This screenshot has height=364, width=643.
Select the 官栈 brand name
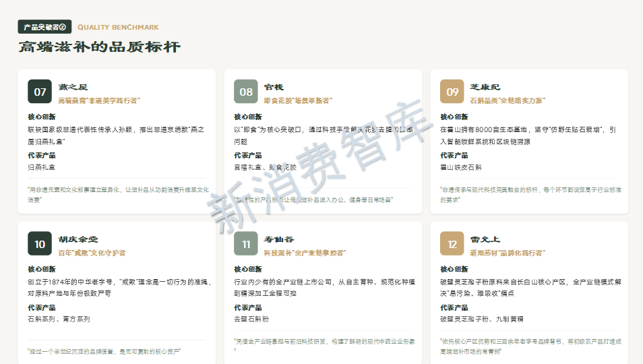coord(274,87)
